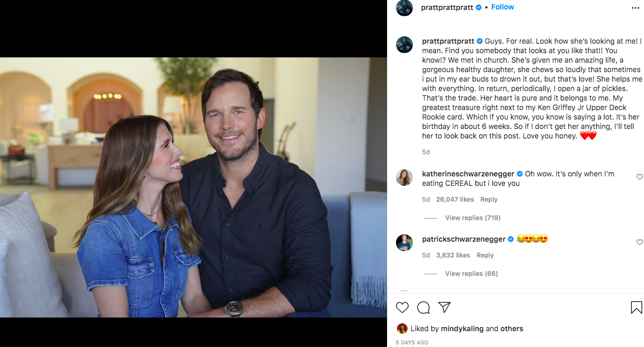
Task: Like katherineschwarzenegger's comment with the heart
Action: (640, 177)
